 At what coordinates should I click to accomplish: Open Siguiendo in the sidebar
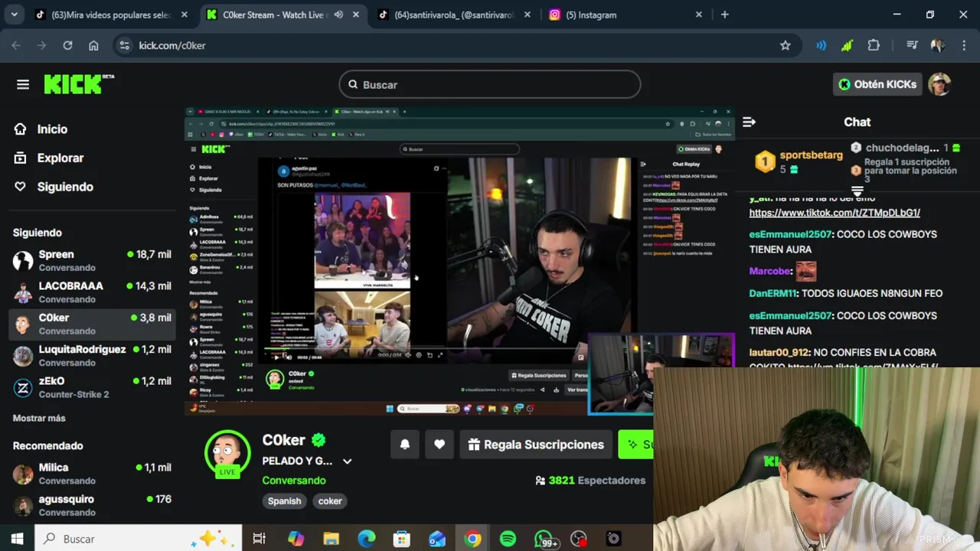(x=65, y=187)
